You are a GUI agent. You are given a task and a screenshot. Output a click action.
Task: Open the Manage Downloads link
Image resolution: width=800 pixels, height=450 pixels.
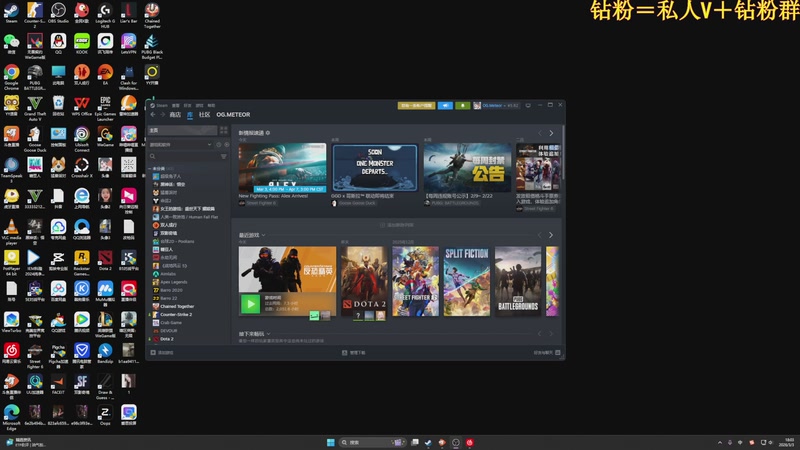point(353,353)
